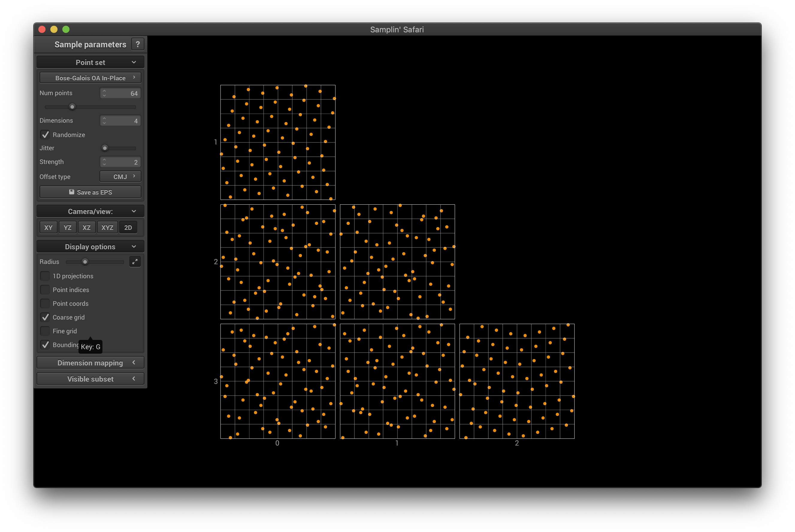The image size is (795, 532).
Task: Expand the Visible subset panel
Action: tap(90, 379)
